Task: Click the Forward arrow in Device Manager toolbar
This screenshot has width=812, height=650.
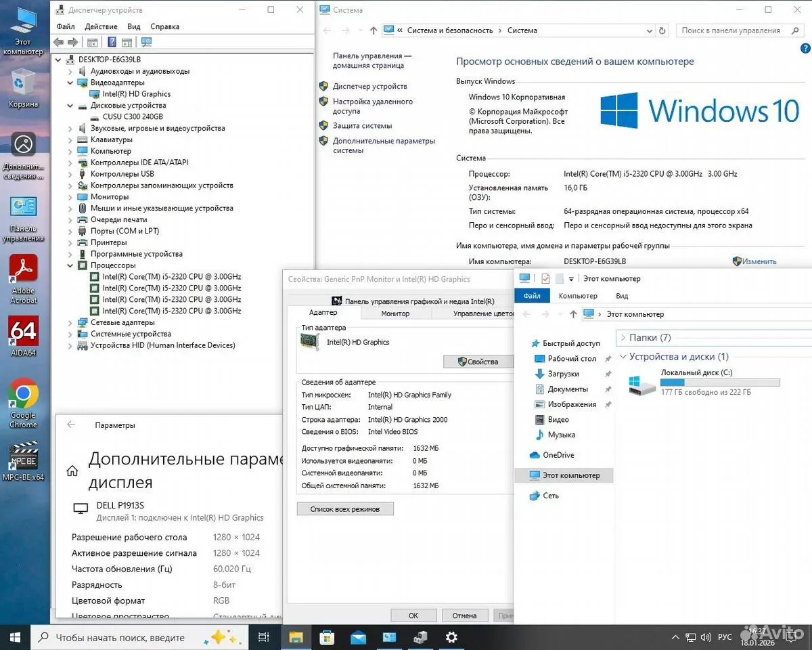Action: click(72, 42)
